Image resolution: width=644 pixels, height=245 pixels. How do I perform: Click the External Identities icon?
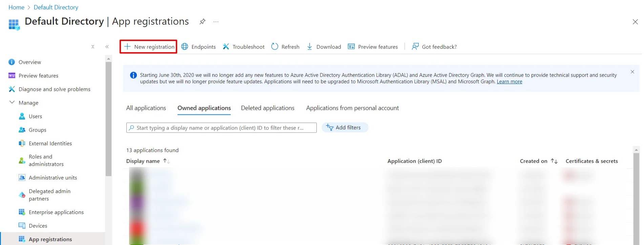22,143
